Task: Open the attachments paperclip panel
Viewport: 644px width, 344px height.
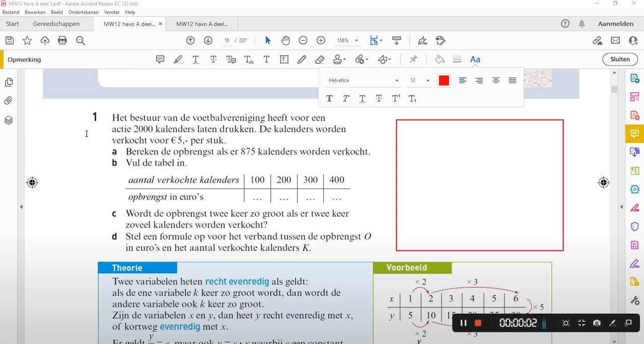Action: coord(9,101)
